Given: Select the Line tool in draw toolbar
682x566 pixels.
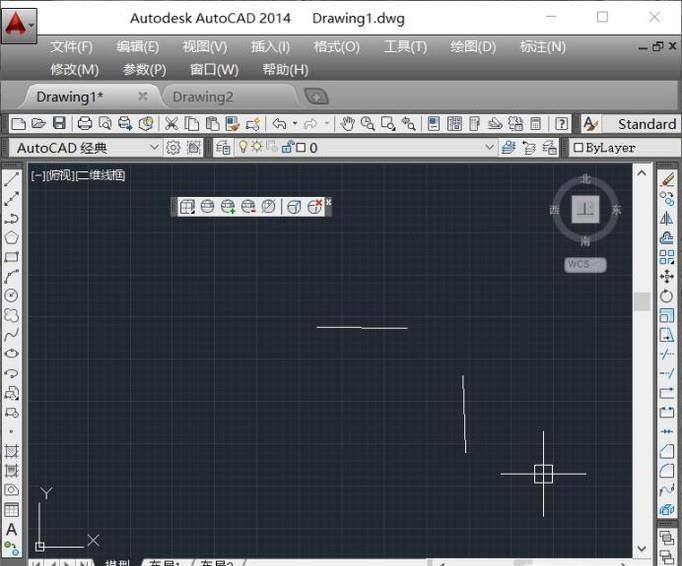Looking at the screenshot, I should coord(12,180).
